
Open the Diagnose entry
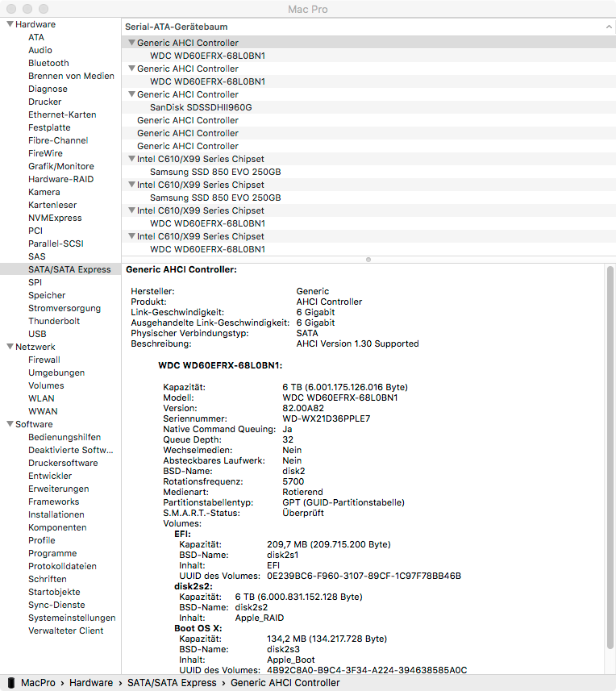(x=48, y=89)
